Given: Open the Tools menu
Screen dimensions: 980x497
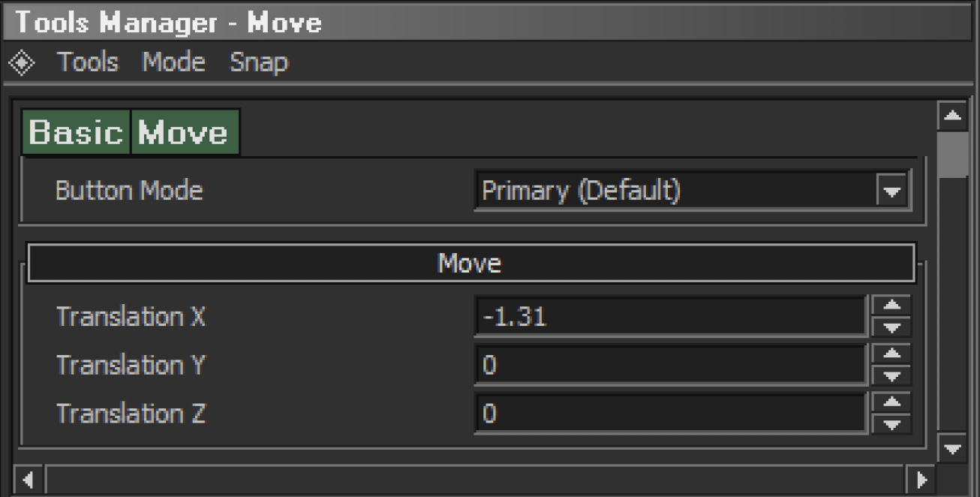Looking at the screenshot, I should point(88,62).
